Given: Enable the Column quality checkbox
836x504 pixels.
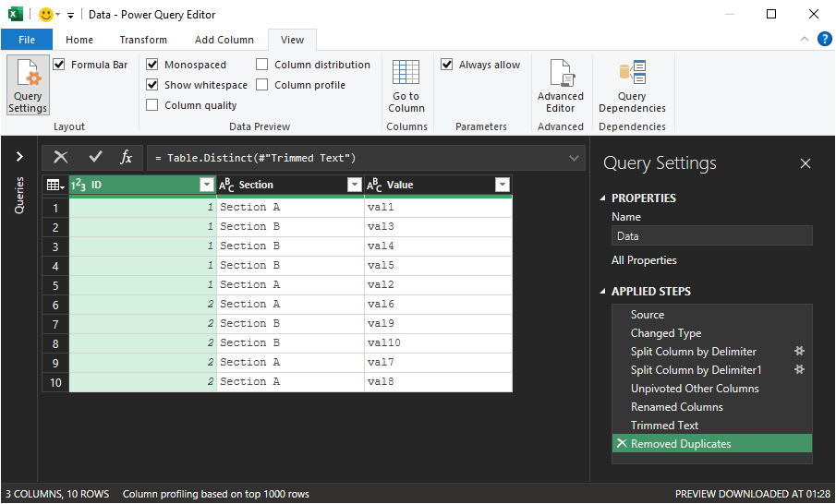Looking at the screenshot, I should [x=151, y=105].
